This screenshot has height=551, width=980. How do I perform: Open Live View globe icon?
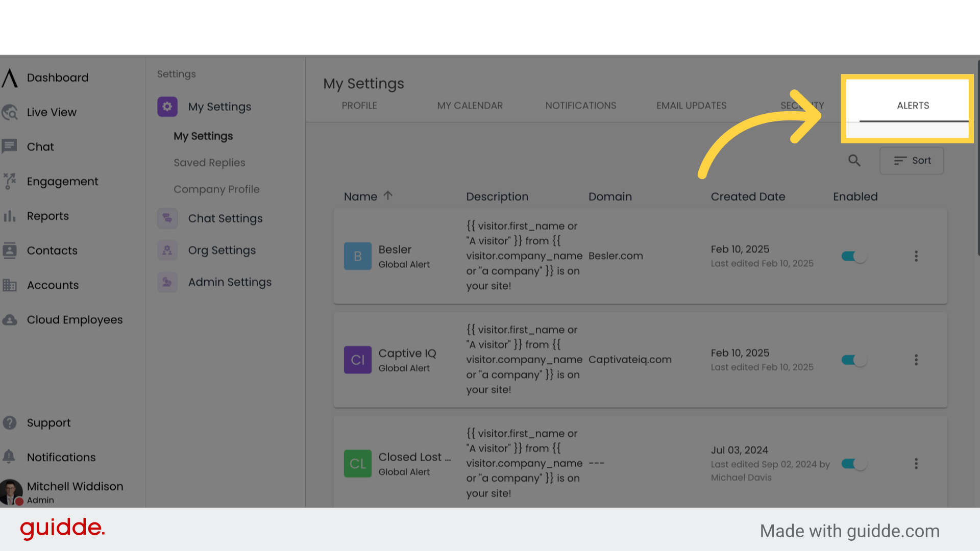(x=10, y=112)
